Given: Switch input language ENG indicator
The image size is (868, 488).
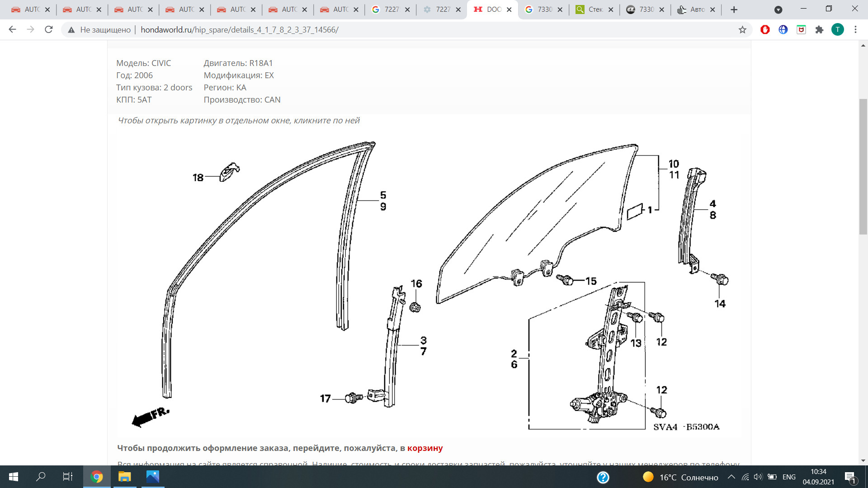Looking at the screenshot, I should pos(789,477).
